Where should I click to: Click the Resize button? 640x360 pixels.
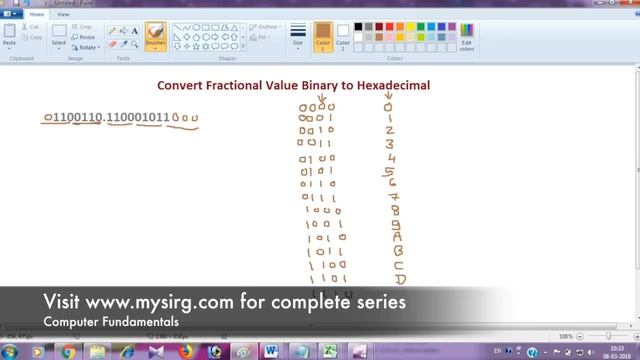click(83, 37)
